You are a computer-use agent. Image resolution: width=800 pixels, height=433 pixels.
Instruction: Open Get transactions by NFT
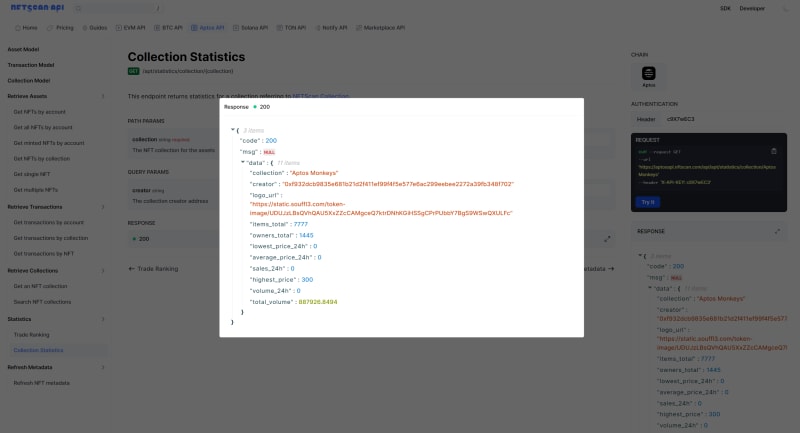pyautogui.click(x=43, y=253)
